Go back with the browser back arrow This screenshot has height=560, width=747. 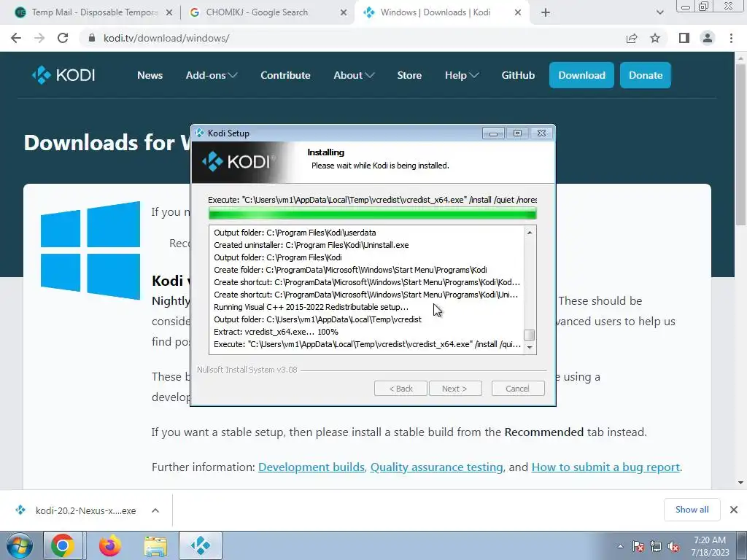click(x=16, y=38)
